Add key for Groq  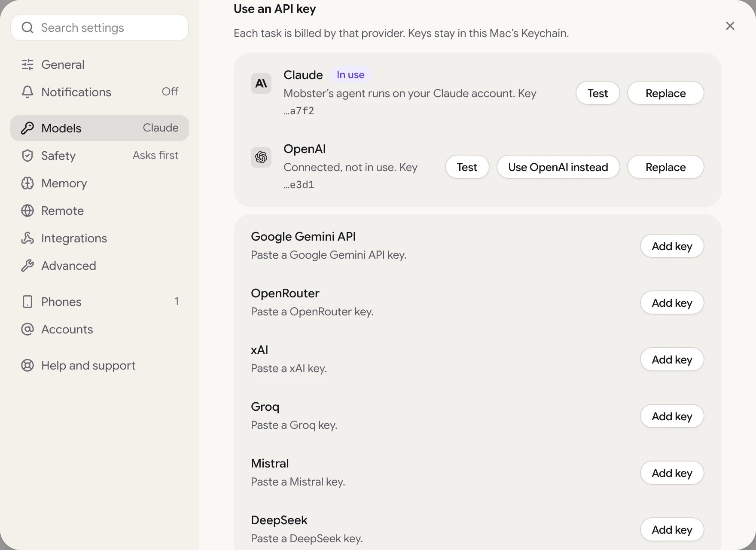pos(672,416)
